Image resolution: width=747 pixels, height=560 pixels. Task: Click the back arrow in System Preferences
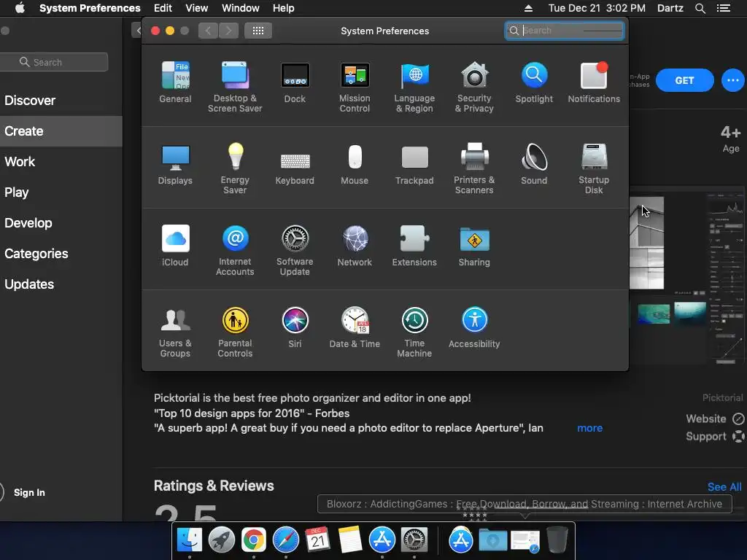[208, 31]
